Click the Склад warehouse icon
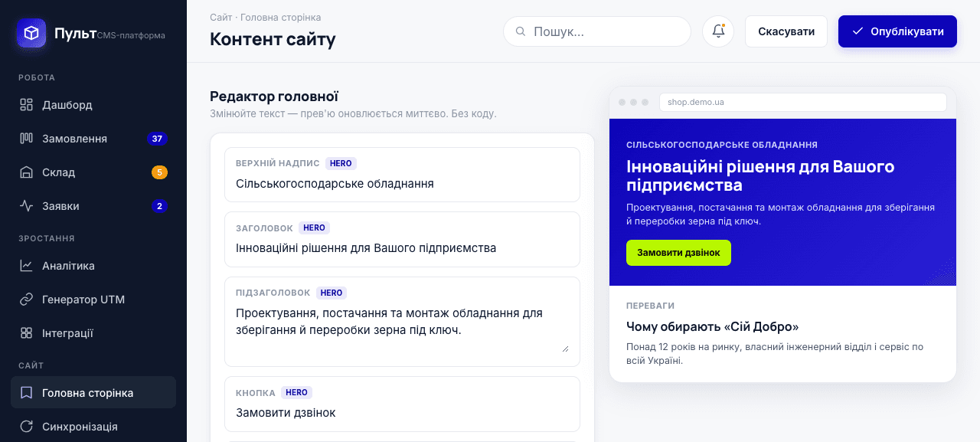 point(26,172)
